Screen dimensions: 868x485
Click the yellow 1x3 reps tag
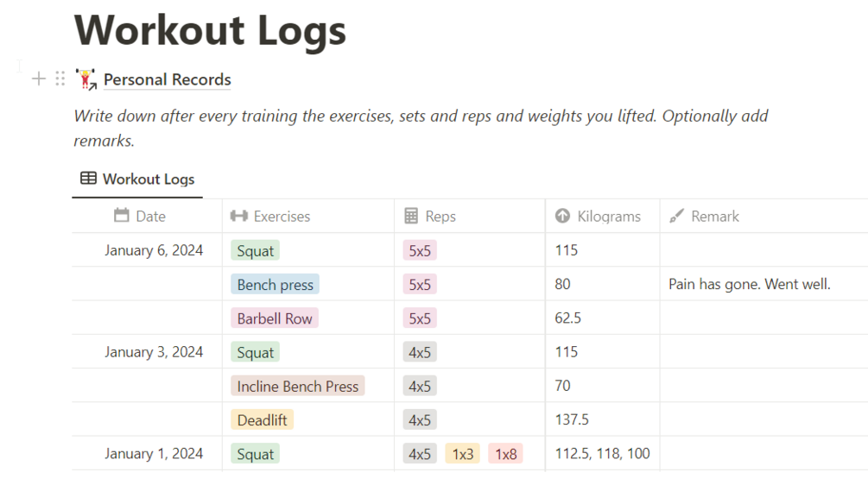[463, 454]
